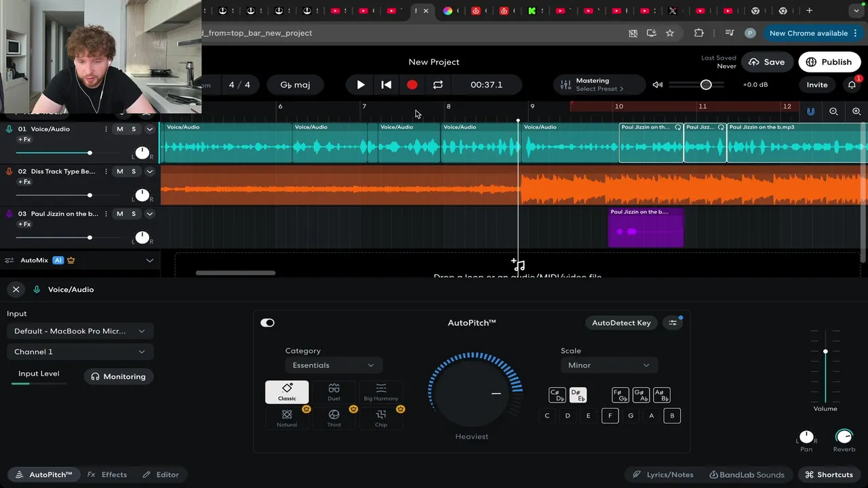Mute track 02 Diss Track Type Beat
The height and width of the screenshot is (488, 868).
[x=120, y=171]
